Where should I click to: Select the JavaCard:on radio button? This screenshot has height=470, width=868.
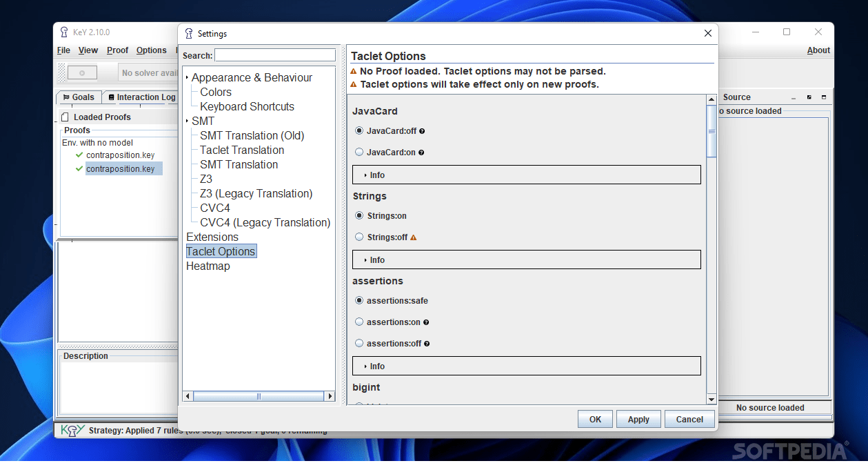click(359, 152)
